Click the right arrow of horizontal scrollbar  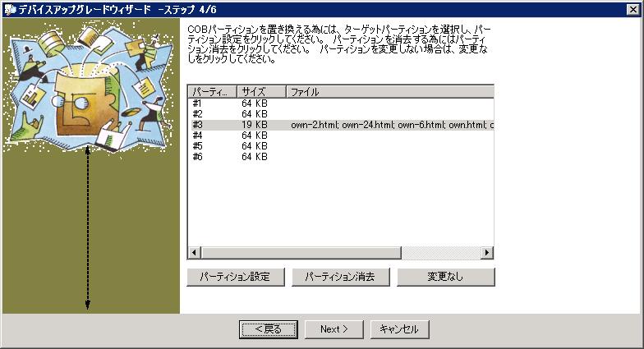(x=486, y=253)
